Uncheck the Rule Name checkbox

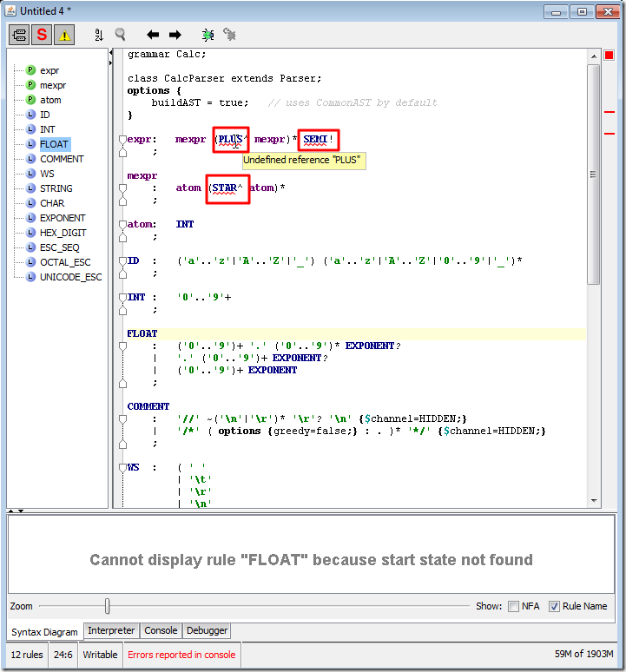click(x=554, y=606)
